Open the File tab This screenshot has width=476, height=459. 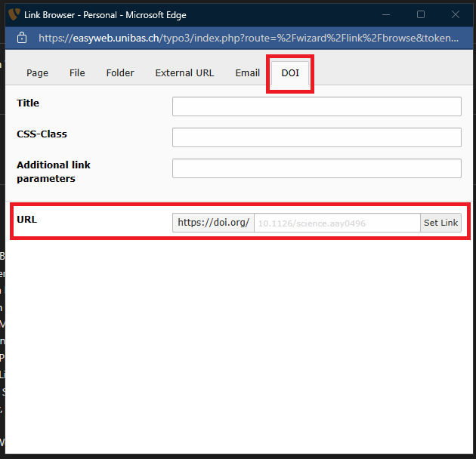pyautogui.click(x=77, y=73)
